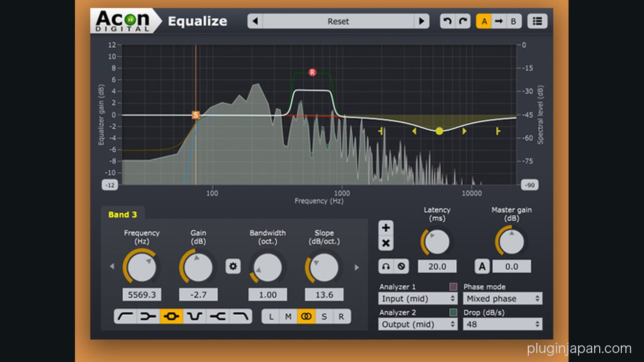Switch to setting B
Image resolution: width=644 pixels, height=362 pixels.
click(x=513, y=21)
